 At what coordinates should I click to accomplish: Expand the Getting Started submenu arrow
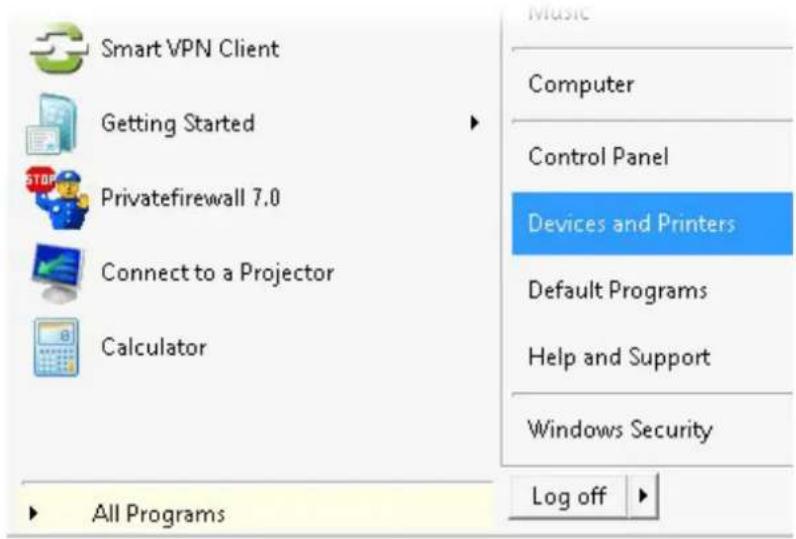tap(474, 123)
